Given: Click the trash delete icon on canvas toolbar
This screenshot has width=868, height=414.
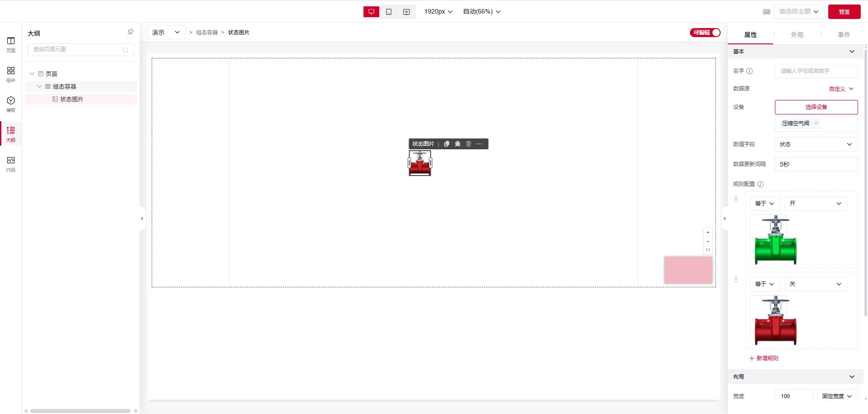Looking at the screenshot, I should pyautogui.click(x=468, y=144).
